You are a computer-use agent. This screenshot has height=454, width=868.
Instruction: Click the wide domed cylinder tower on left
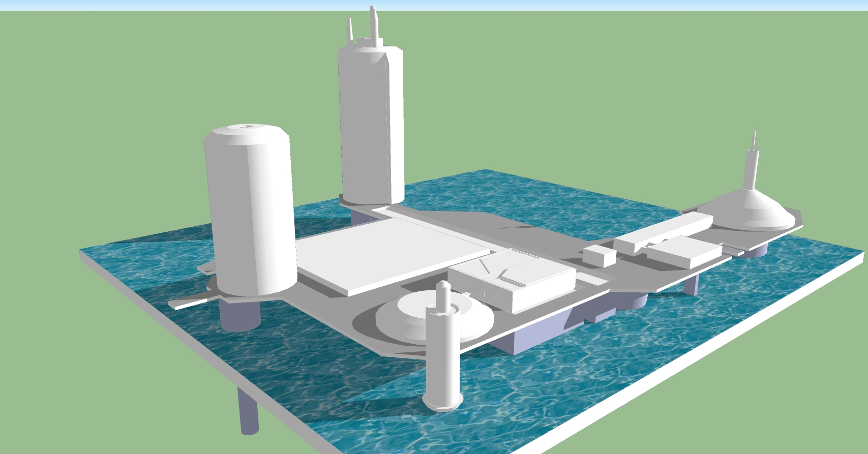(x=249, y=208)
